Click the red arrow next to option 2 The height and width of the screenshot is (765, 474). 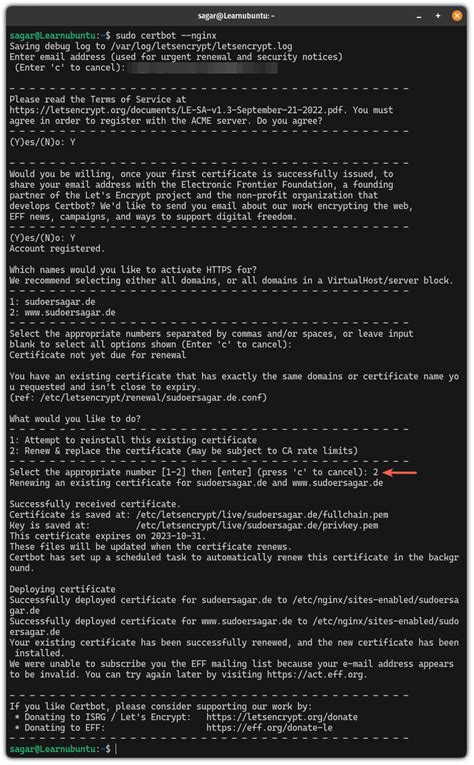click(x=400, y=472)
